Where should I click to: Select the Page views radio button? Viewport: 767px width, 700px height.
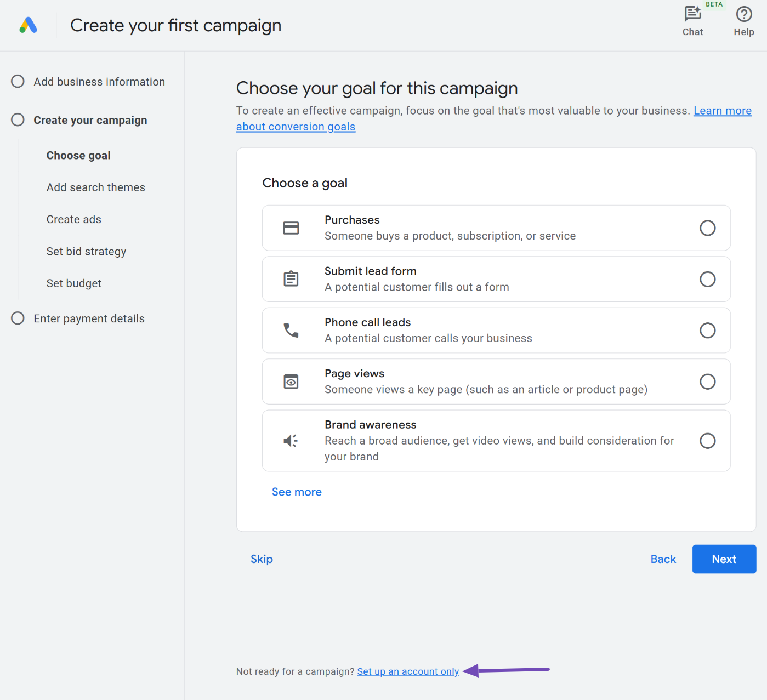pyautogui.click(x=707, y=382)
